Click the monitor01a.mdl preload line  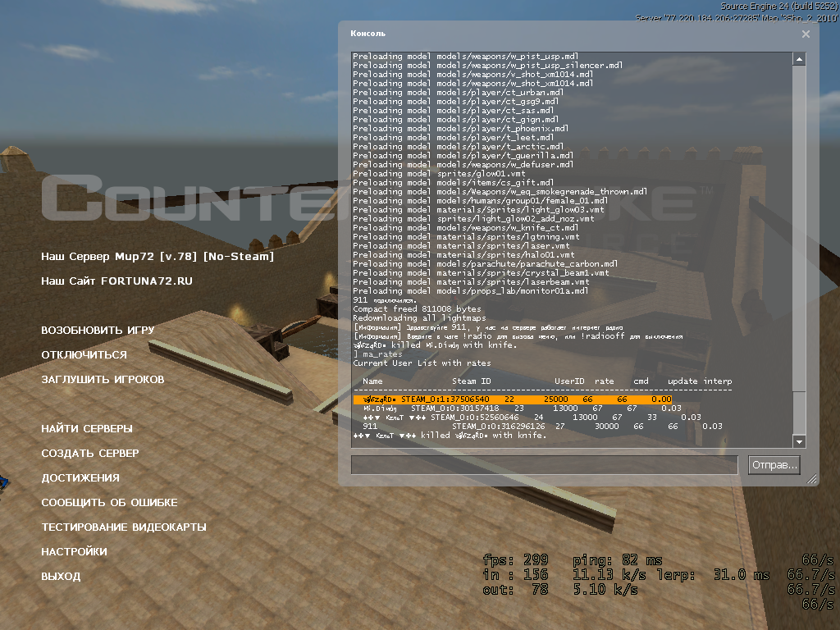pyautogui.click(x=470, y=291)
